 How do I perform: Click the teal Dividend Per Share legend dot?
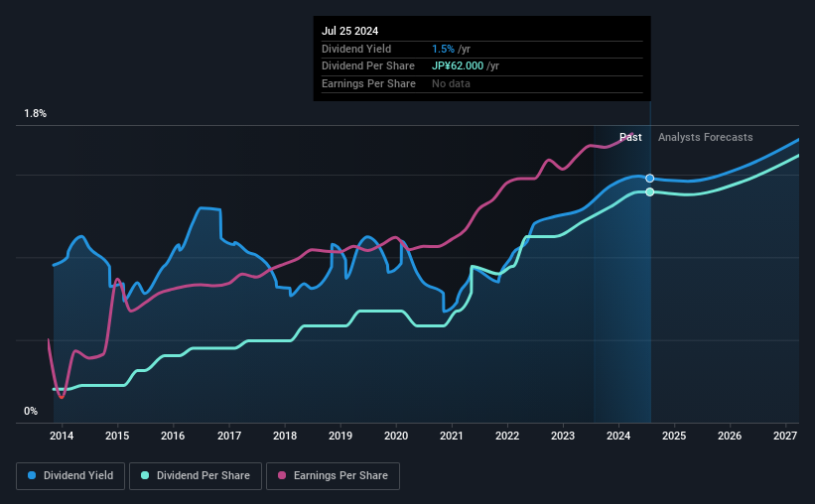click(145, 475)
